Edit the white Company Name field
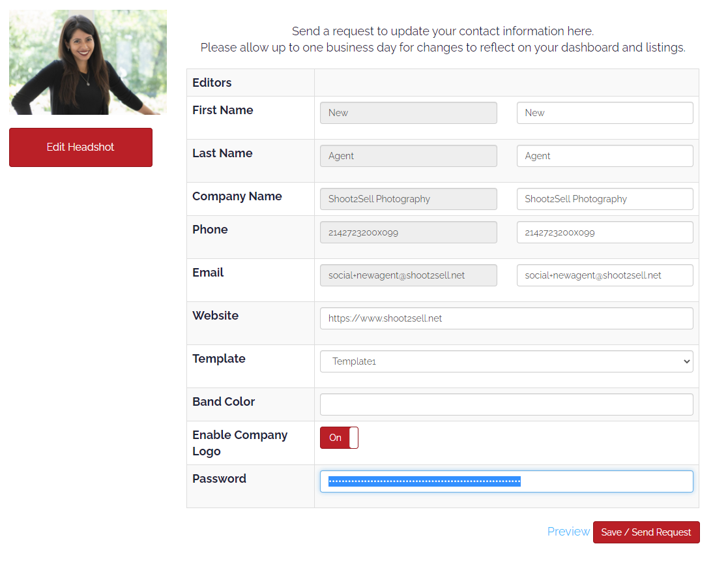 click(605, 199)
